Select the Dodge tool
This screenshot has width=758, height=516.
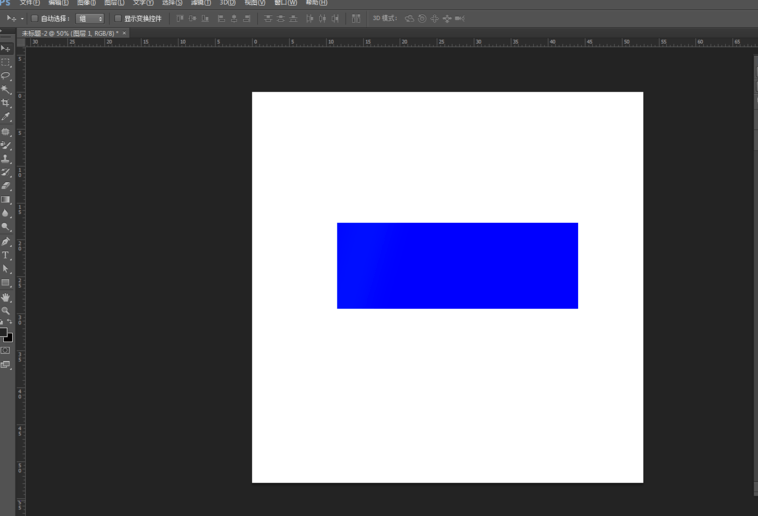[6, 226]
